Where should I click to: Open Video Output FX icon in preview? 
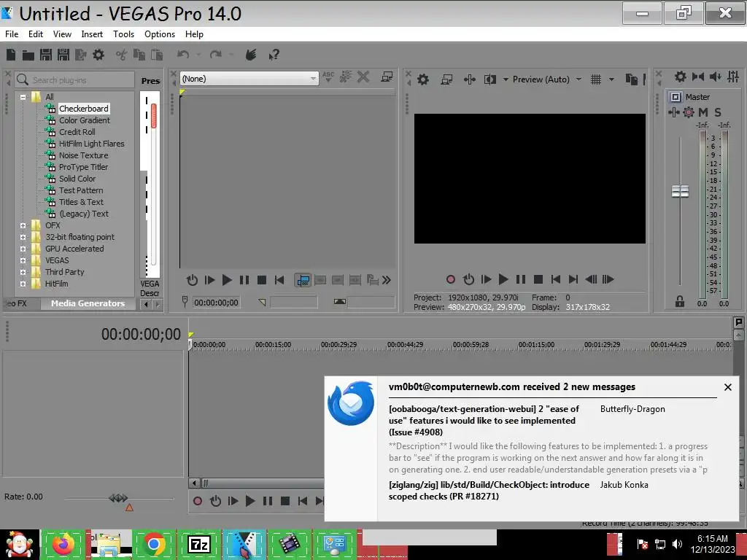click(x=469, y=79)
